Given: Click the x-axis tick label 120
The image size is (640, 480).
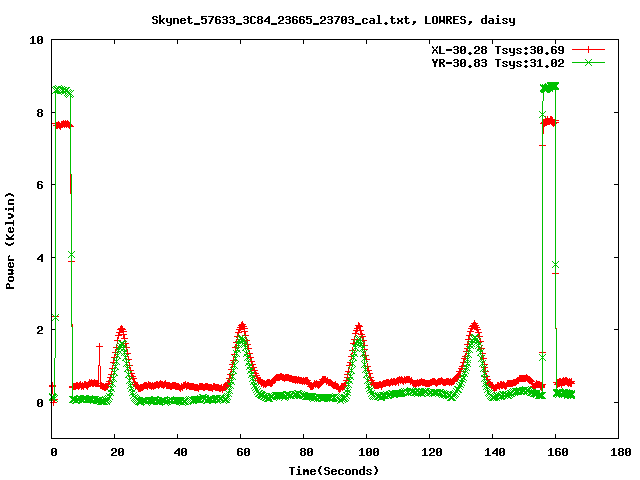Looking at the screenshot, I should 432,452.
